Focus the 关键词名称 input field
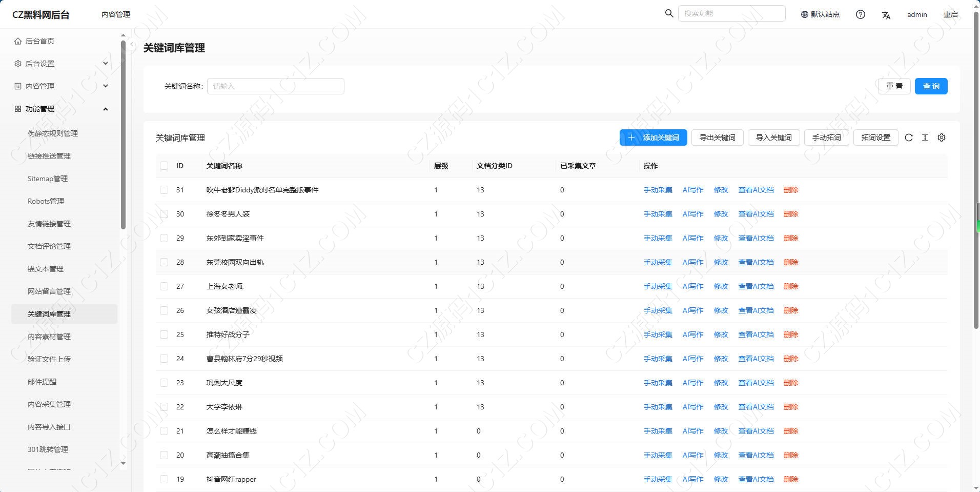The width and height of the screenshot is (980, 492). coord(276,86)
